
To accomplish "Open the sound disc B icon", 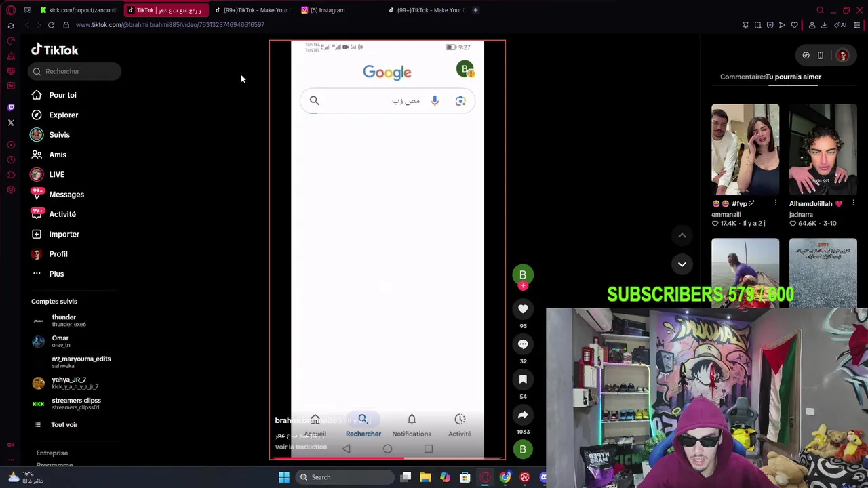I will click(523, 449).
